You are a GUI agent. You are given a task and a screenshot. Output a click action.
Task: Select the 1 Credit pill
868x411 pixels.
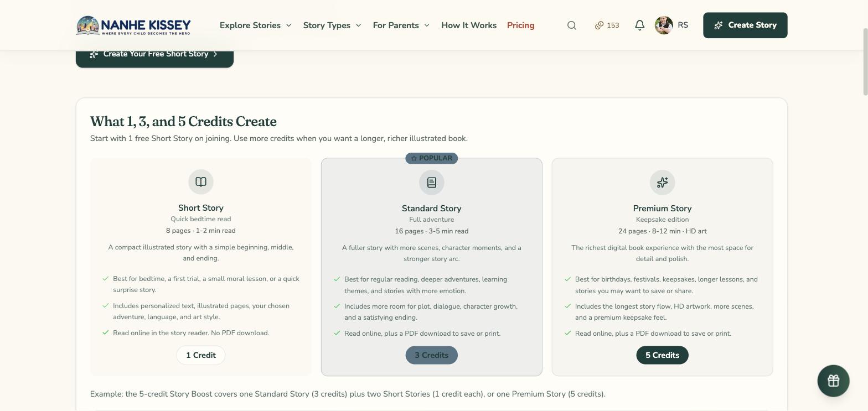coord(201,355)
